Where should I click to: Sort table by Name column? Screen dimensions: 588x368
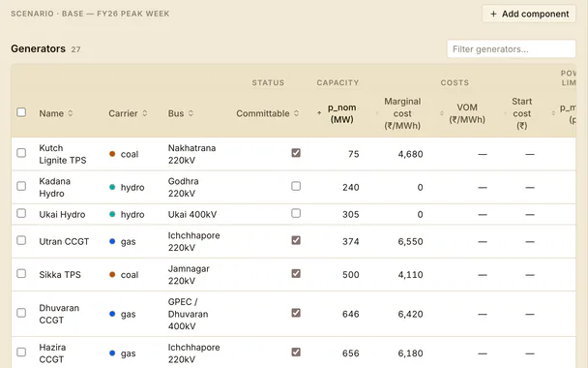coord(56,113)
